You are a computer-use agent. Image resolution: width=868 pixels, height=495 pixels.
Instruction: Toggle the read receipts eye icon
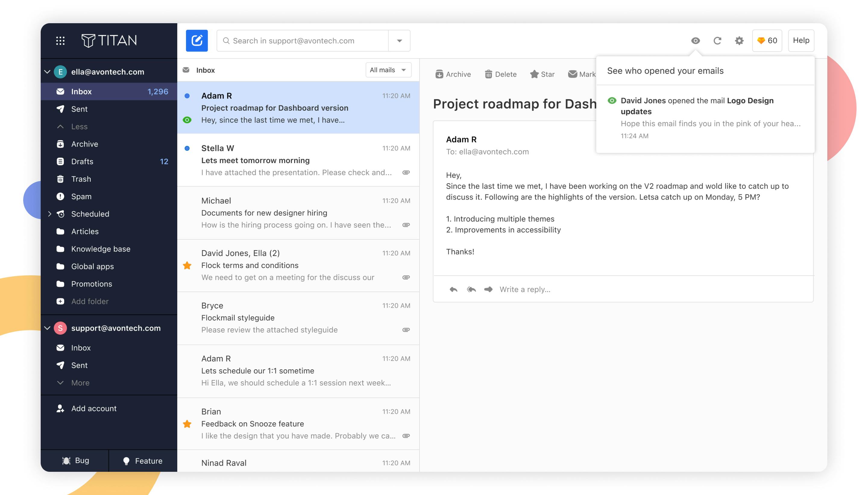(x=695, y=40)
